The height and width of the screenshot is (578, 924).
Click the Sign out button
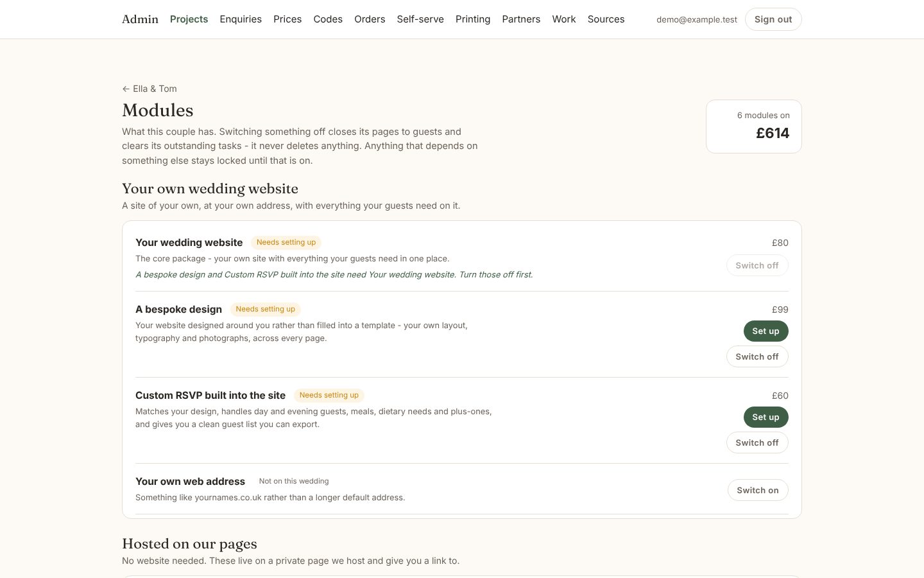coord(773,19)
